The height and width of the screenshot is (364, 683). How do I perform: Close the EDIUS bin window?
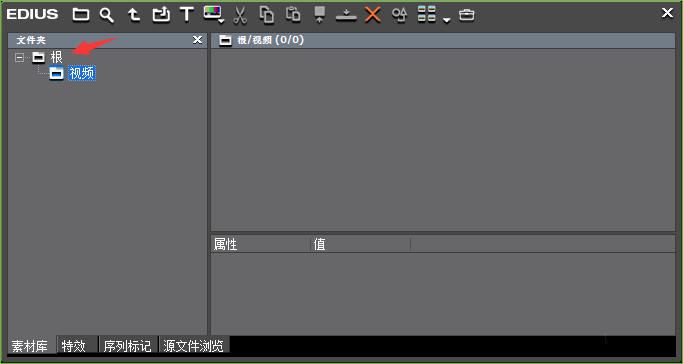point(667,13)
